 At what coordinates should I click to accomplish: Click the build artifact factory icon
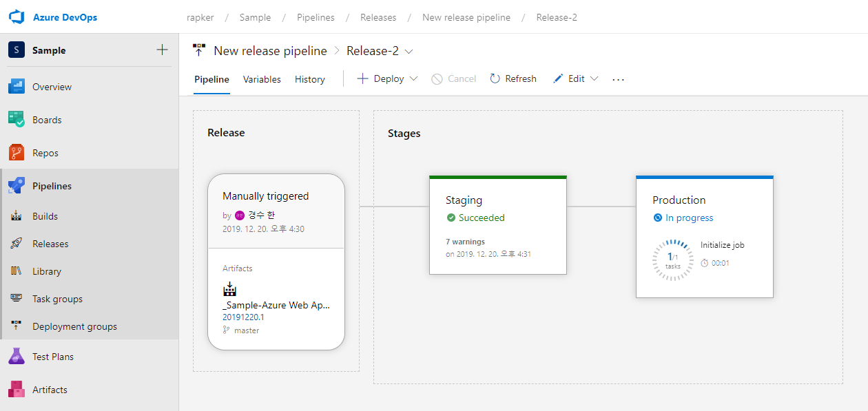click(229, 289)
